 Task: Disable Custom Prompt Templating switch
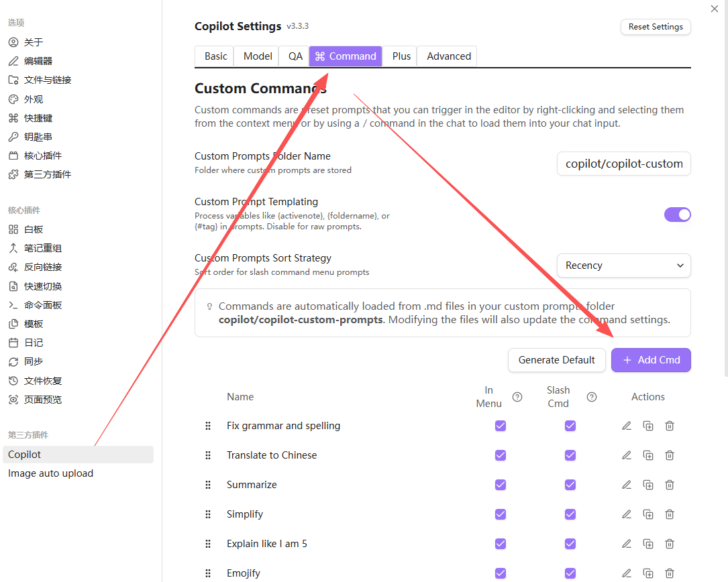[678, 215]
